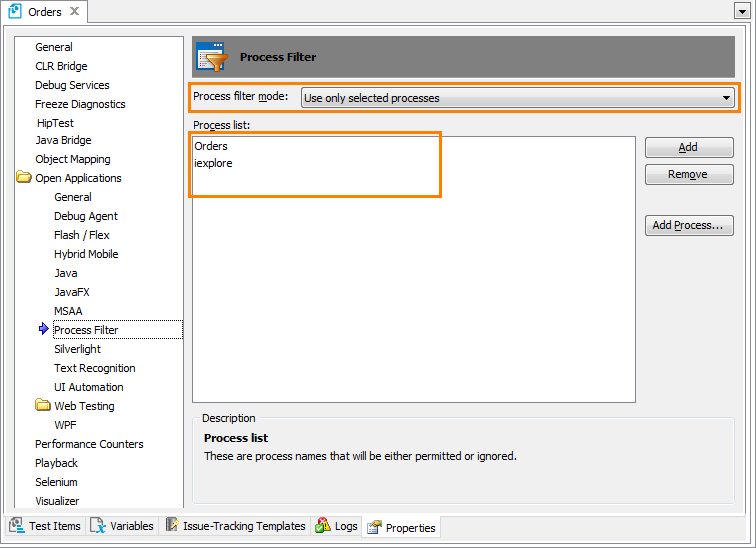This screenshot has height=548, width=756.
Task: Select MSAA option
Action: click(x=68, y=311)
